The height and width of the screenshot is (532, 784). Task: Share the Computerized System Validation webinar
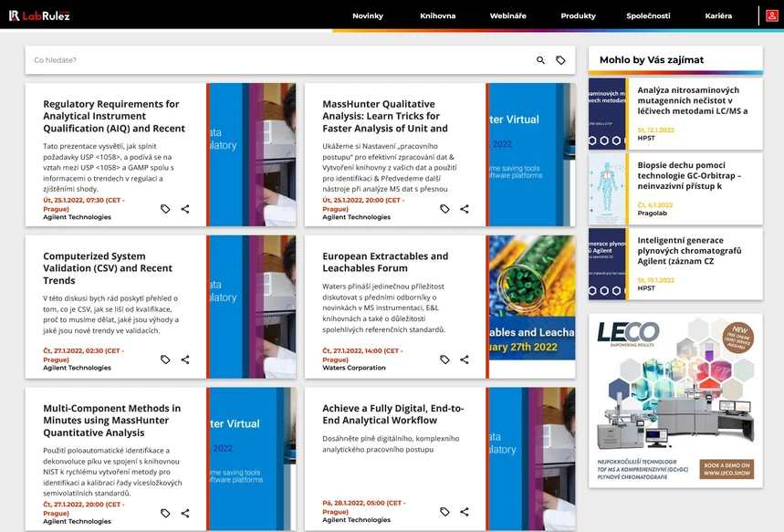[x=185, y=360]
